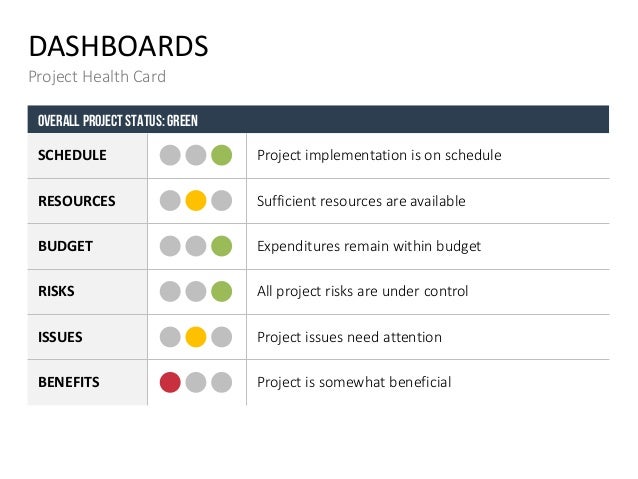Click the green indicator in Schedule row

222,156
